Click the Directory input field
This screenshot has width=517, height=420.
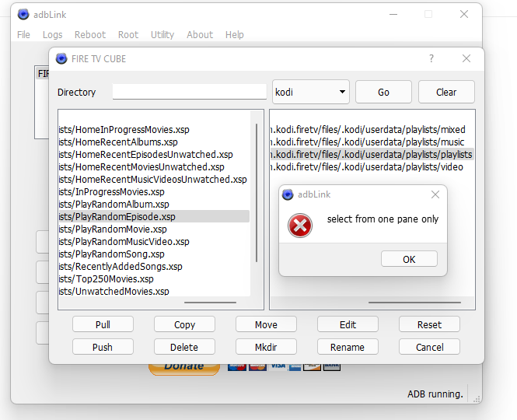click(190, 92)
